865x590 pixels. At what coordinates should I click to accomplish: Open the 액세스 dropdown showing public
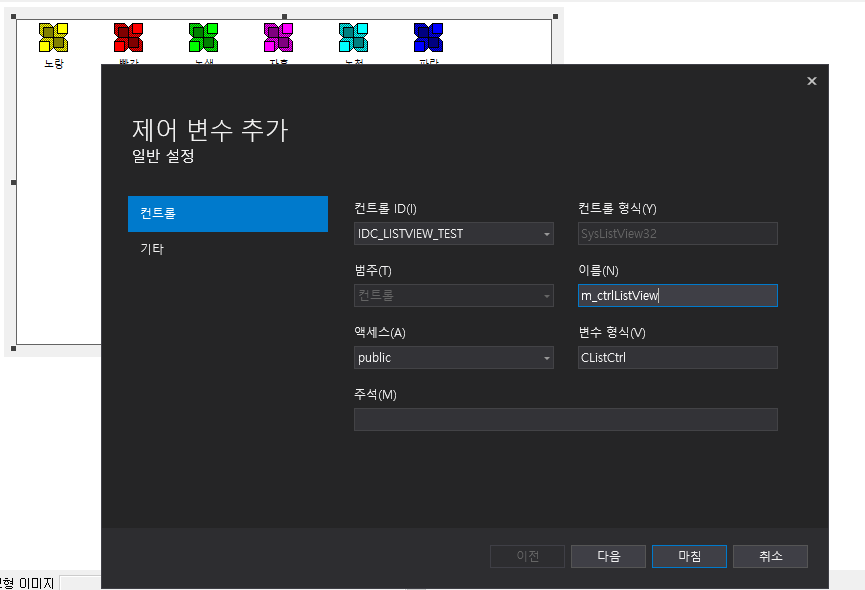click(x=453, y=357)
